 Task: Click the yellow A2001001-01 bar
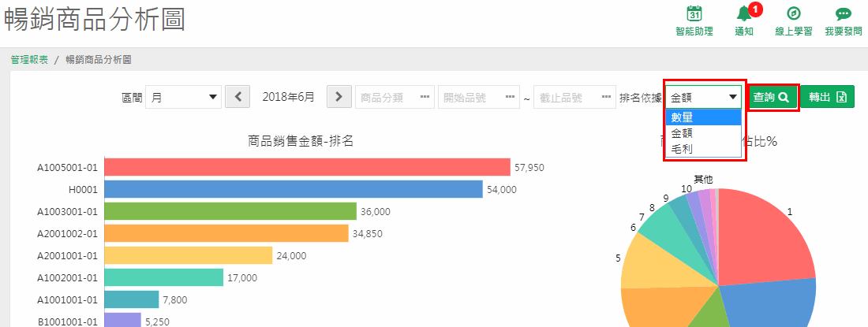tap(189, 255)
